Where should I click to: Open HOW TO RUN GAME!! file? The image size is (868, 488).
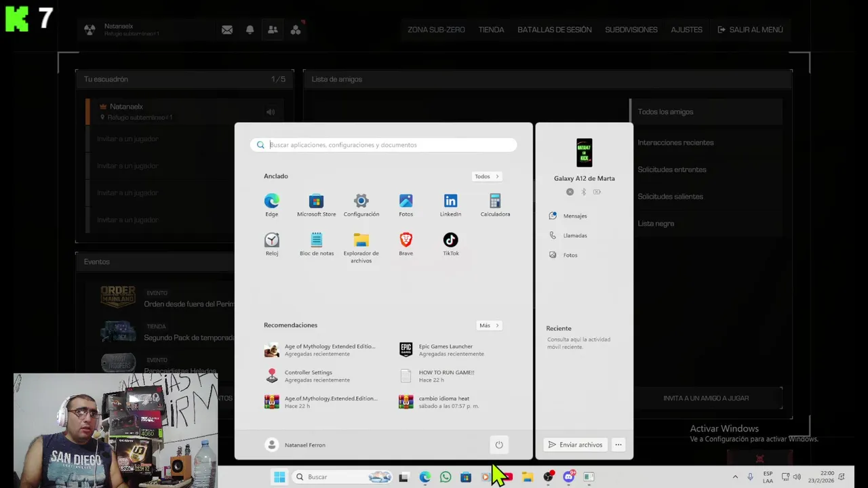coord(437,375)
